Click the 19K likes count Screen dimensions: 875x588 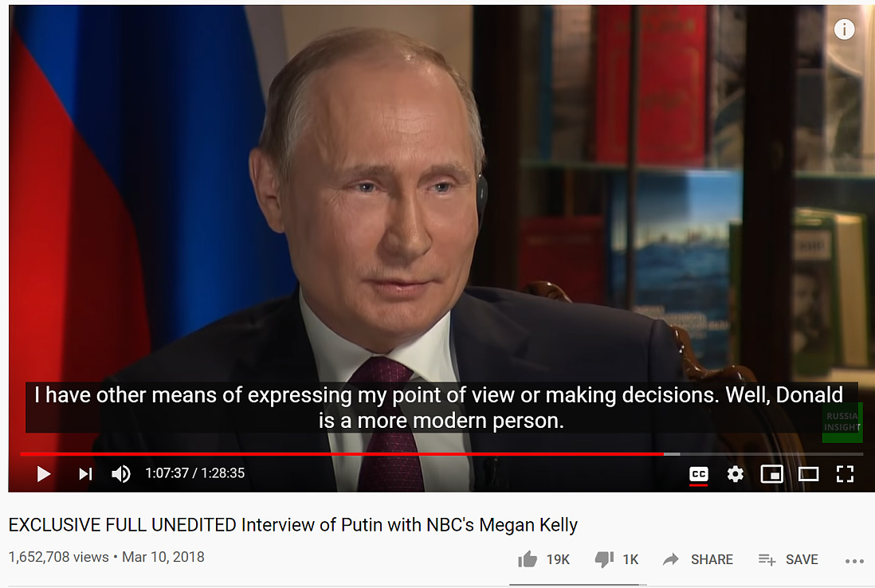point(558,559)
